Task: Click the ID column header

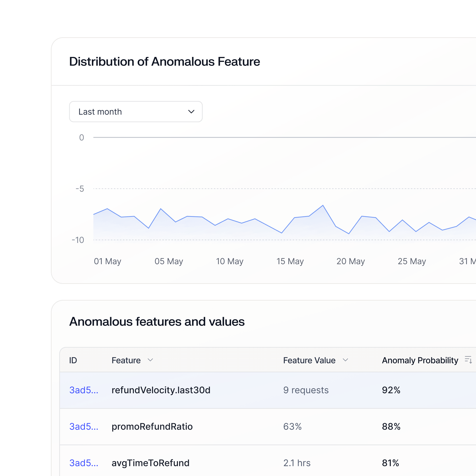Action: 73,360
